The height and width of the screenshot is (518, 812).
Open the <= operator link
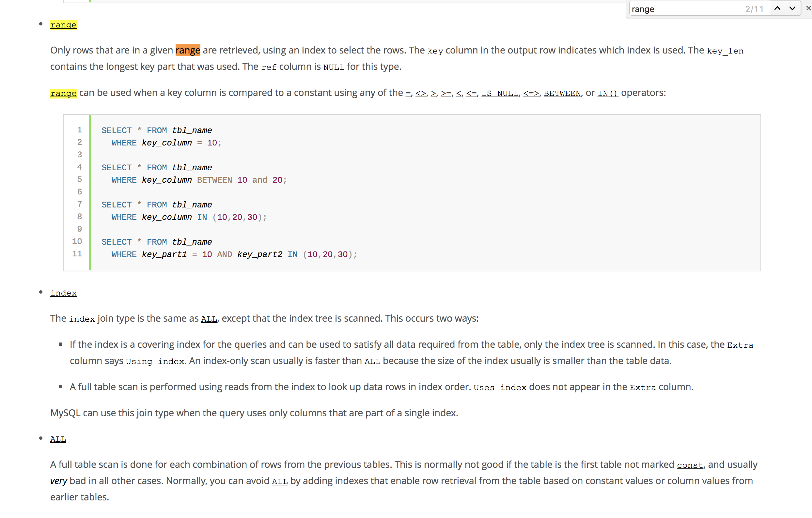[x=471, y=93]
